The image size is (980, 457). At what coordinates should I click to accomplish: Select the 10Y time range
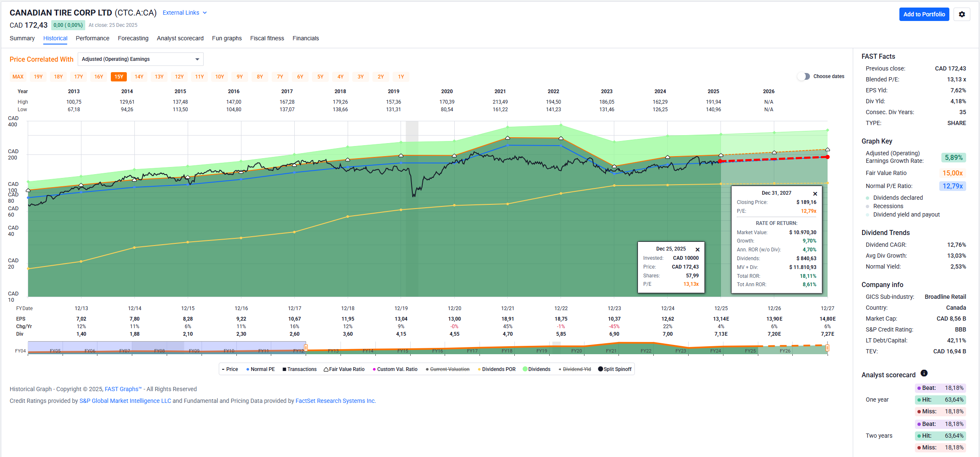(220, 77)
